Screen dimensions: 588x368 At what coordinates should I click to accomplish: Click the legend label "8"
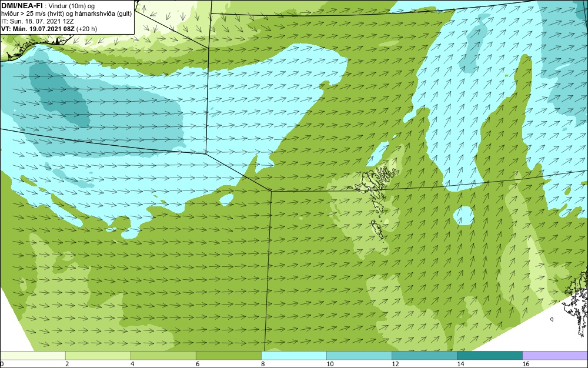(262, 364)
